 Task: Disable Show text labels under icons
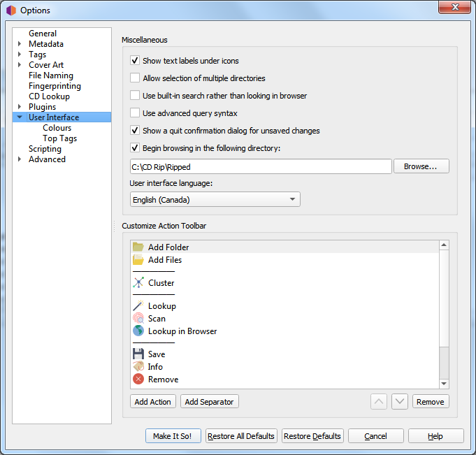coord(136,61)
